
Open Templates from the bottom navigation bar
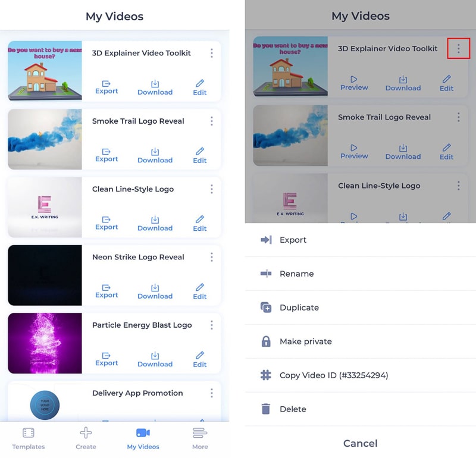29,437
